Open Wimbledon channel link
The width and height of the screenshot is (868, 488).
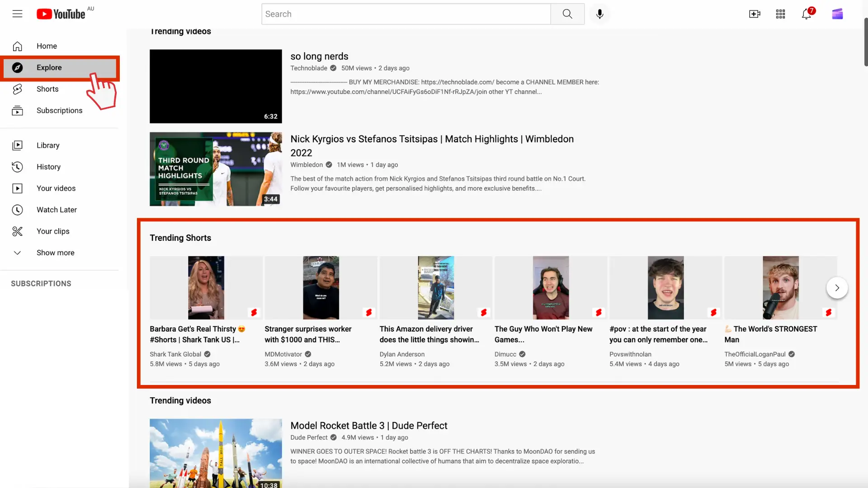pos(307,165)
